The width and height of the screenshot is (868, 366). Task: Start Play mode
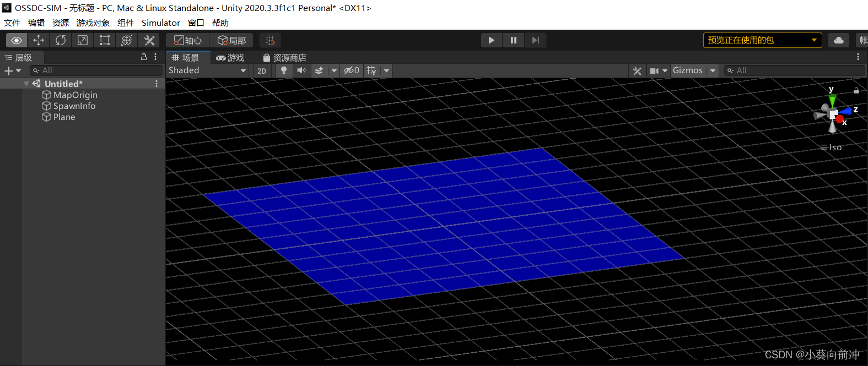(x=492, y=40)
